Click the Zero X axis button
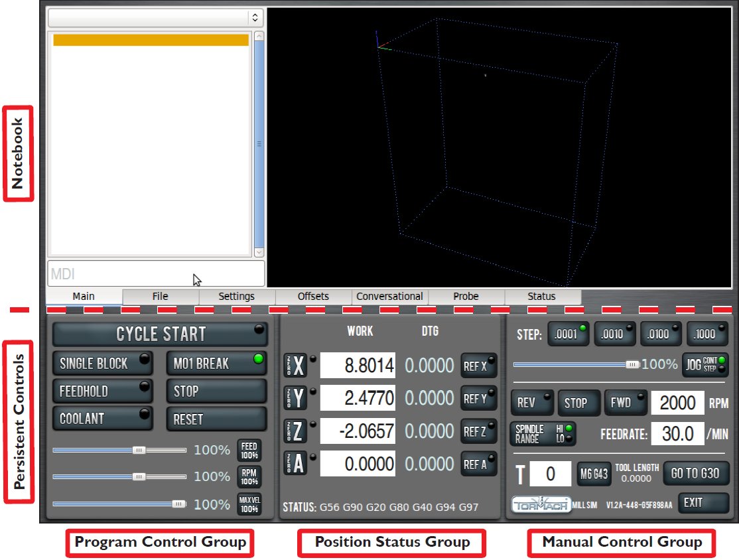The image size is (739, 560). coord(295,366)
